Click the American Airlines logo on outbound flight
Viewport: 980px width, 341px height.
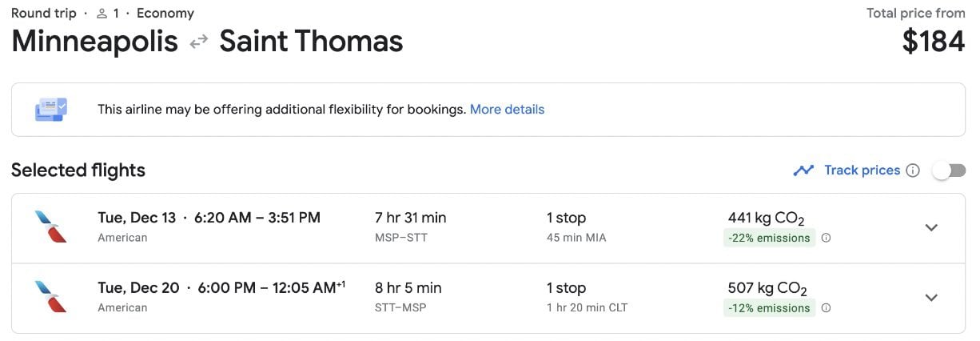51,227
